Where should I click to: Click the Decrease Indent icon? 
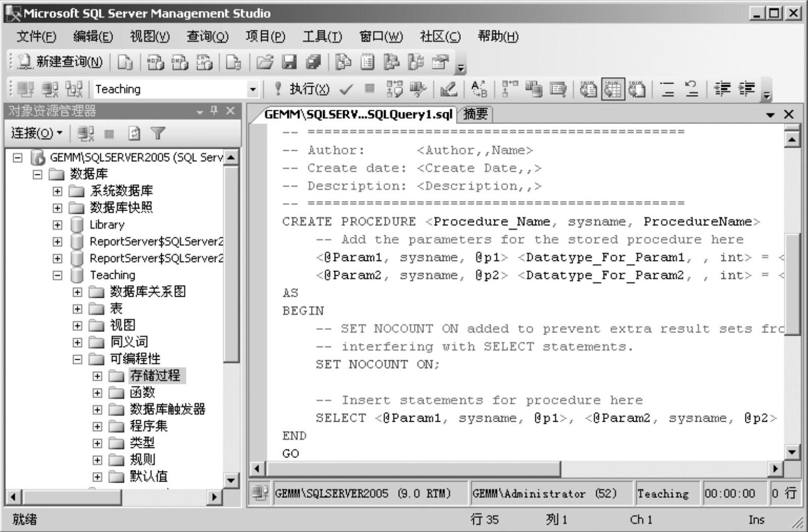tap(722, 90)
